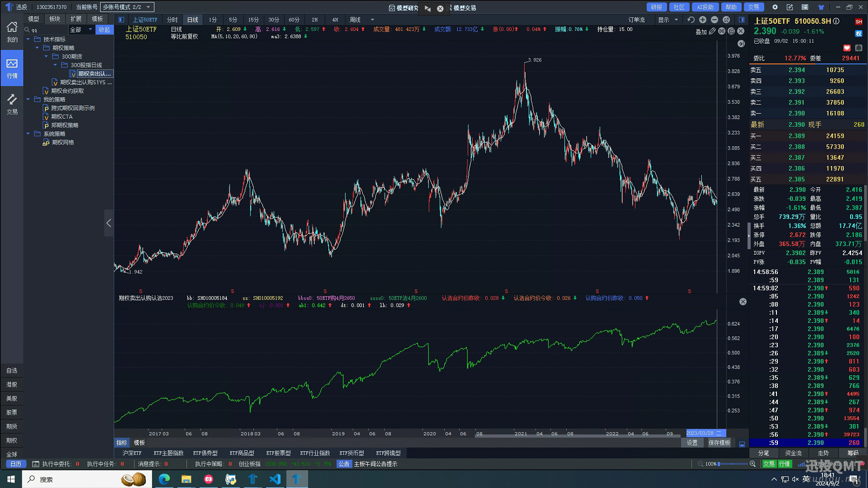Click the run arrow on model research tab
Viewport: 868px width, 488px height.
click(428, 8)
